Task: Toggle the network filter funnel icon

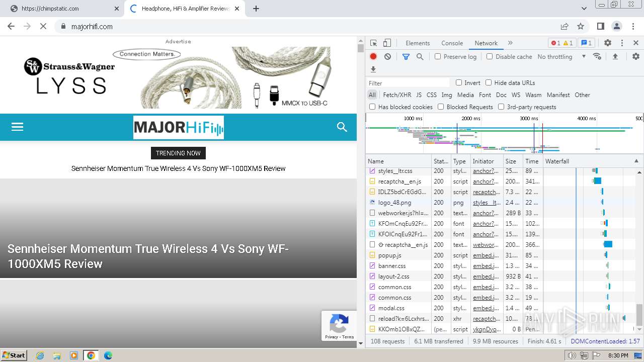Action: [406, 57]
